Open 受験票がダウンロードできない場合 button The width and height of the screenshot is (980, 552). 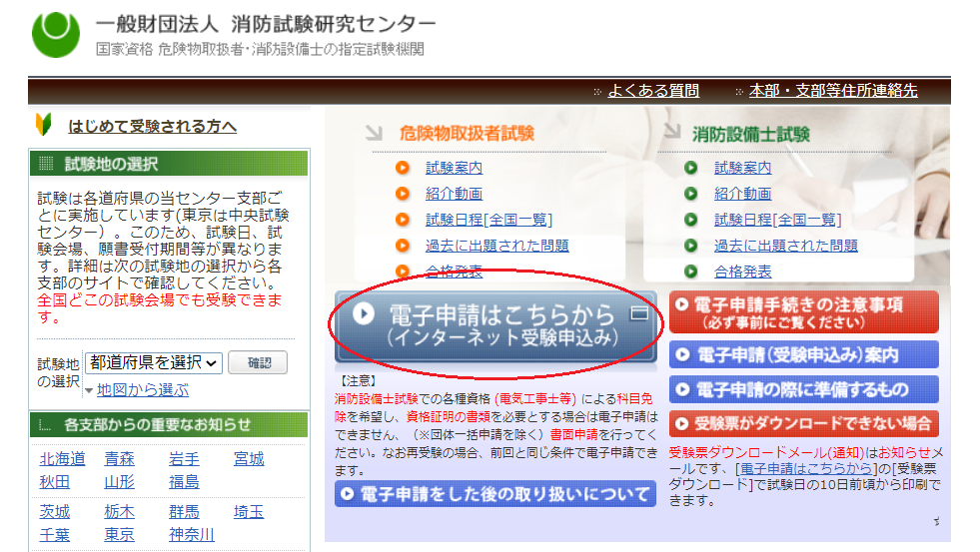(804, 423)
